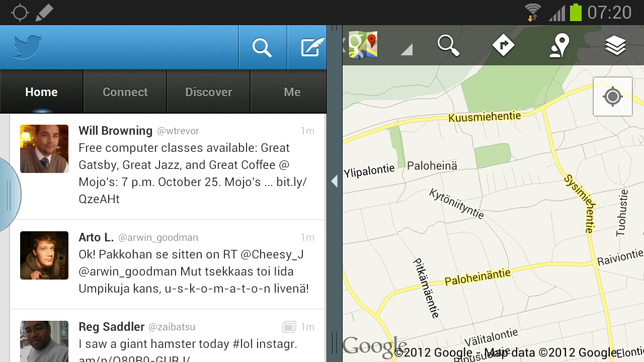Viewport: 644px width, 362px height.
Task: Center map on my location button
Action: 612,97
